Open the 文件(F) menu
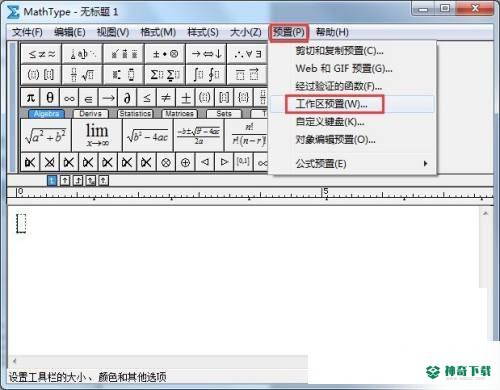This screenshot has width=500, height=390. coord(27,32)
